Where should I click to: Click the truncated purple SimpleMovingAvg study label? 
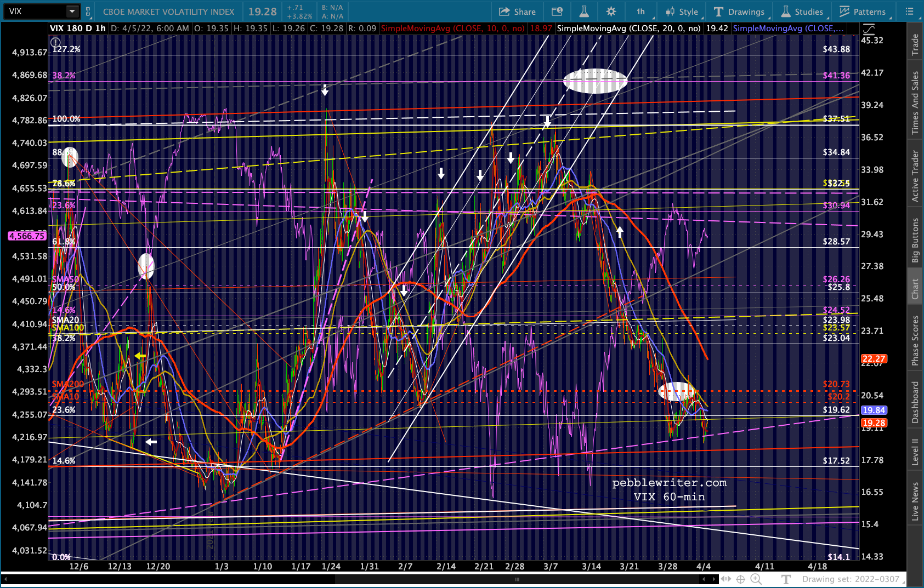789,28
